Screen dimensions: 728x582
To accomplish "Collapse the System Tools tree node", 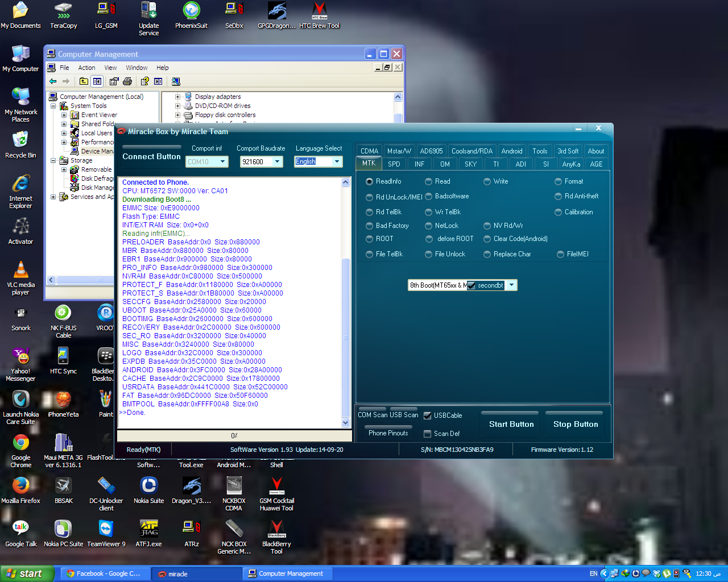I will 53,106.
